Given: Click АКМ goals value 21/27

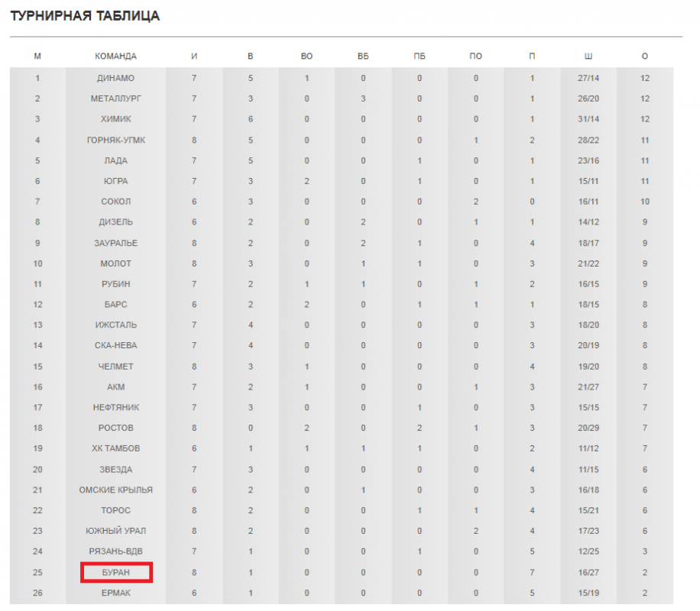Looking at the screenshot, I should click(588, 387).
